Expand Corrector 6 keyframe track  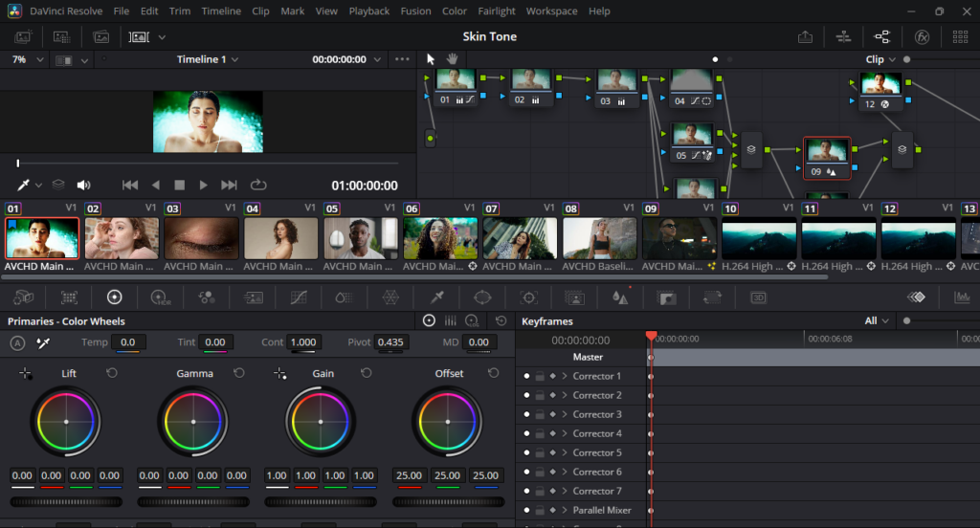[565, 472]
